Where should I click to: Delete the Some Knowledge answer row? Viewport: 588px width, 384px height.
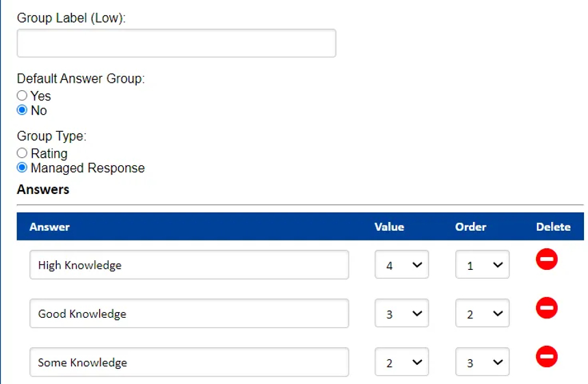pos(546,357)
